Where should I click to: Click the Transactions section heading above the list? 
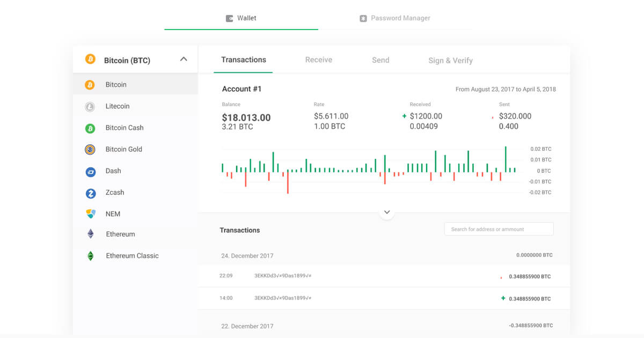(239, 230)
